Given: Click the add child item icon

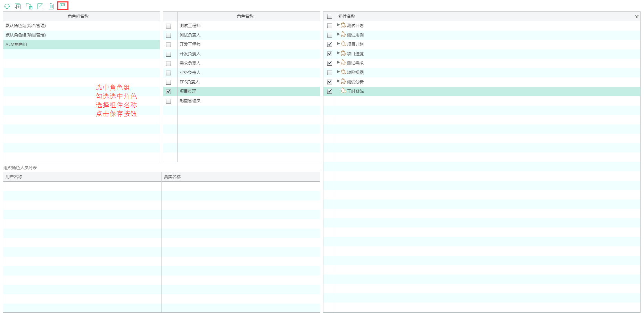Looking at the screenshot, I should pos(29,6).
